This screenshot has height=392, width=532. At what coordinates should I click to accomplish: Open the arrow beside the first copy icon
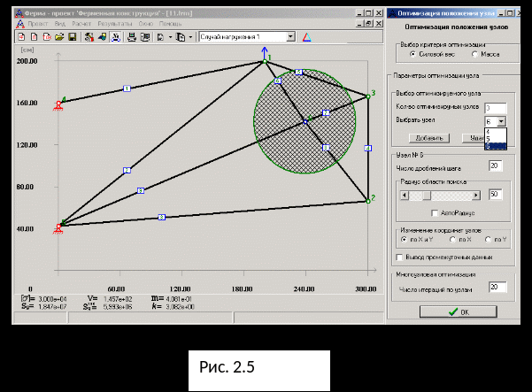(170, 37)
